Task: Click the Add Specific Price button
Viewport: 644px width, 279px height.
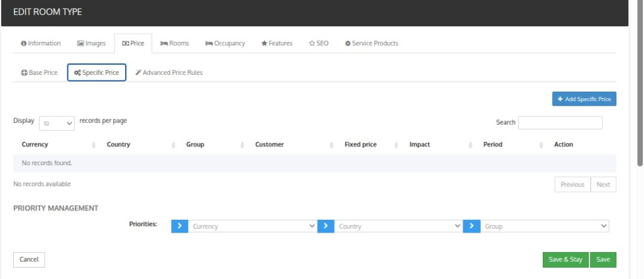Action: [x=584, y=99]
